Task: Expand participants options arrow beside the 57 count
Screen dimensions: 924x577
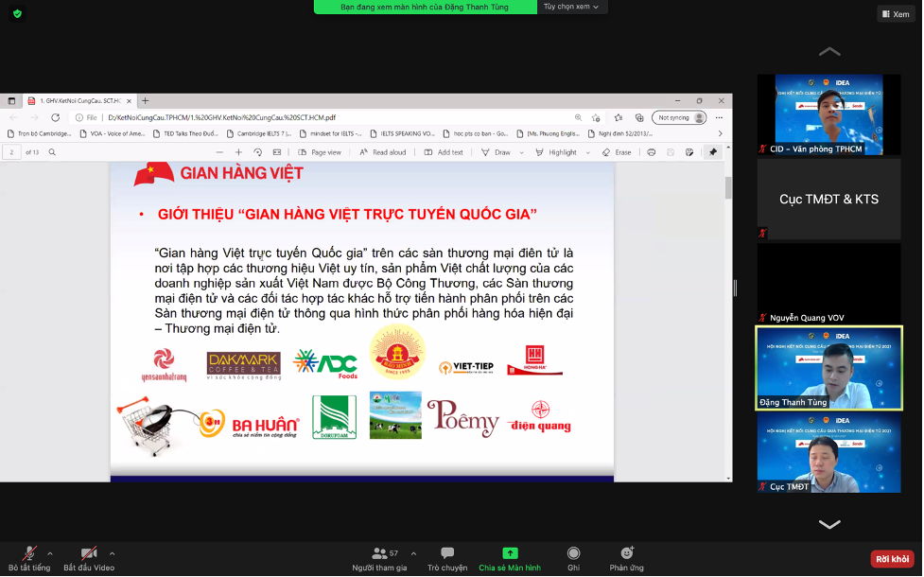Action: click(413, 553)
